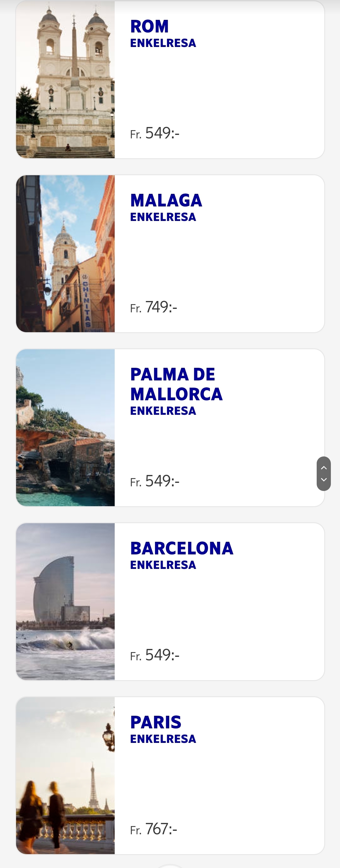Image resolution: width=340 pixels, height=868 pixels.
Task: Click the Paris price Fr. 767:-
Action: [x=154, y=829]
